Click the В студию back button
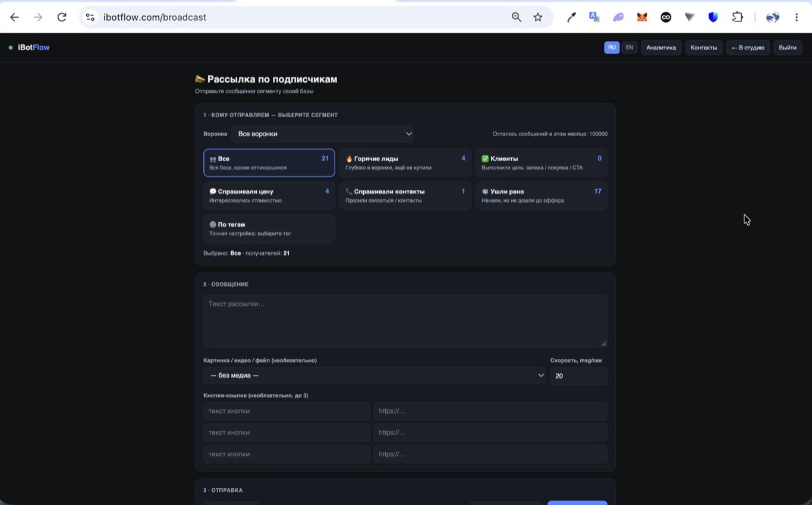The width and height of the screenshot is (812, 505). (748, 48)
